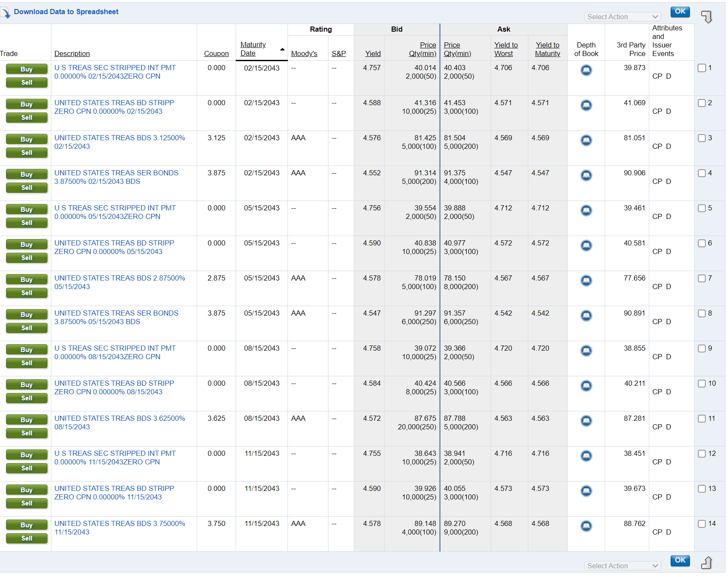Check the checkbox for row 9
Screen dimensions: 728x576
pos(702,349)
